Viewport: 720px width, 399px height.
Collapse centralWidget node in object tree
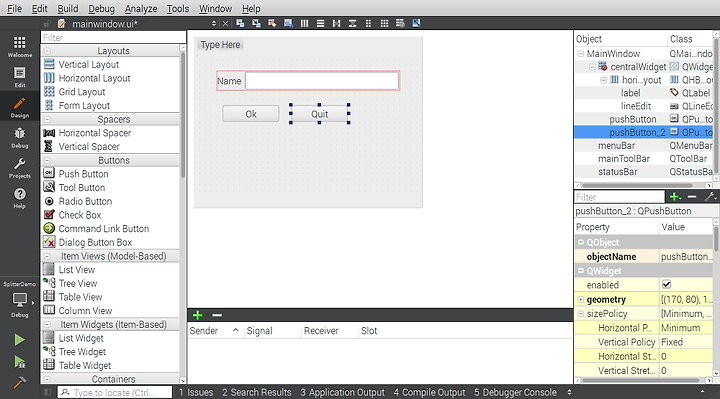[x=592, y=67]
